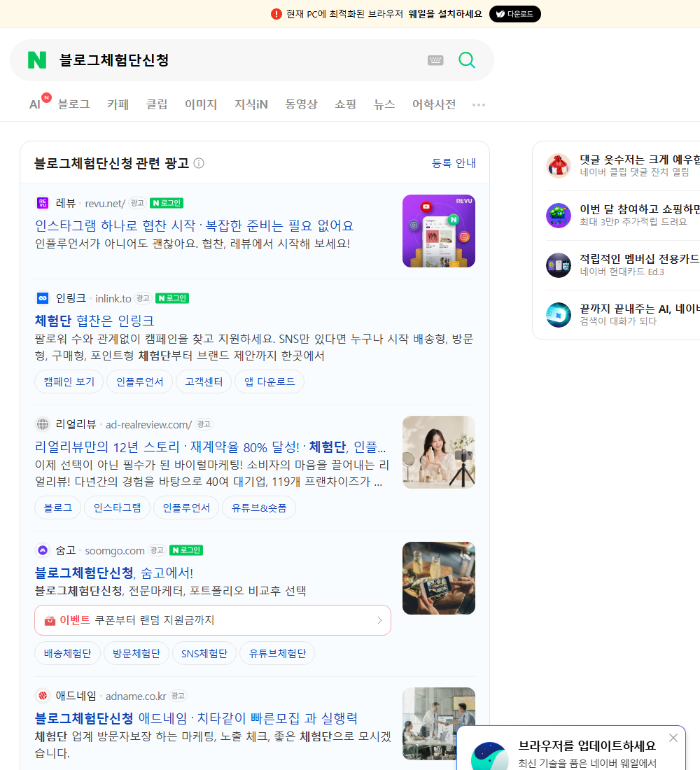
Task: Click the 방문체험단 chip
Action: coord(136,654)
